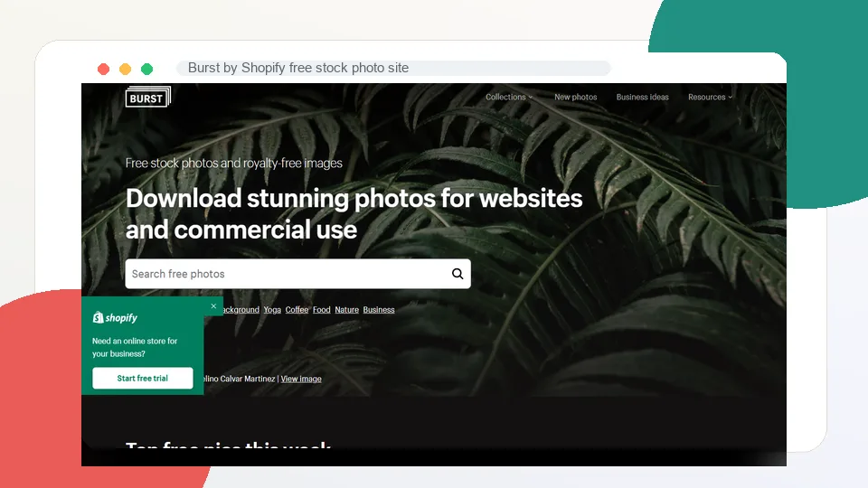Click the red window close dot
The height and width of the screenshot is (488, 868).
pos(103,69)
